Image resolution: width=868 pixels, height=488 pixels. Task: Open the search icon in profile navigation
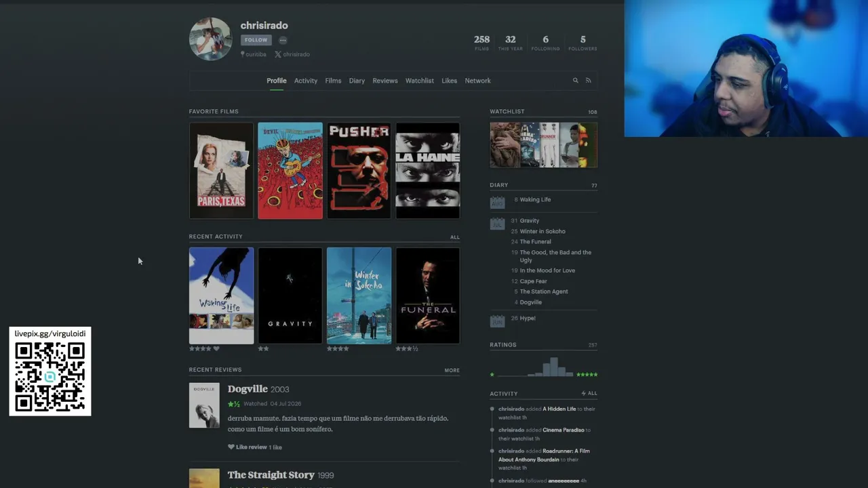tap(576, 81)
